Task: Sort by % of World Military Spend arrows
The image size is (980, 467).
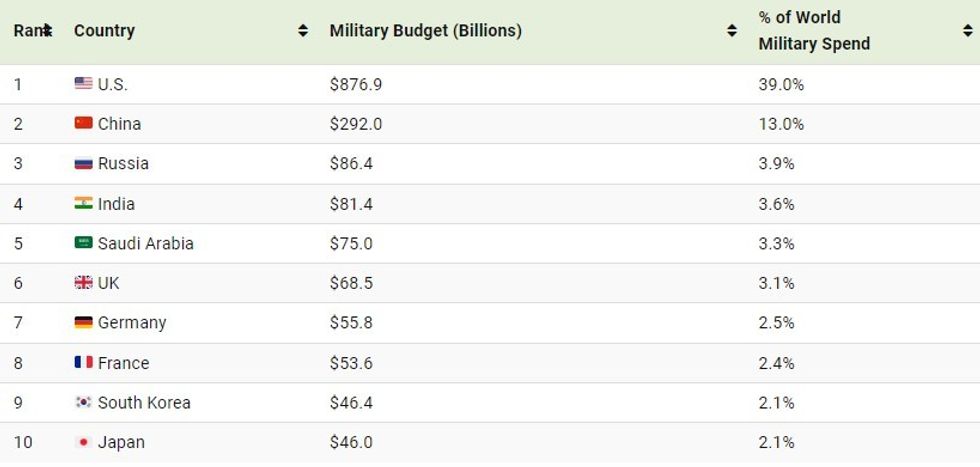Action: [967, 31]
